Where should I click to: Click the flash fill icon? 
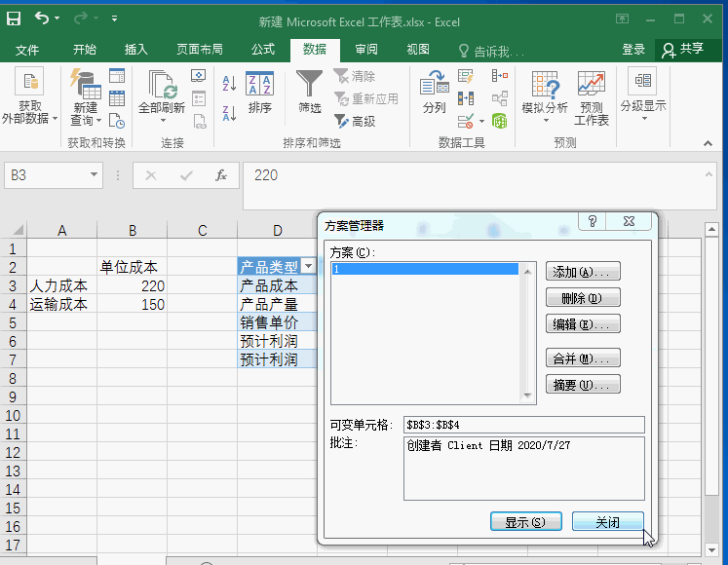coord(465,76)
